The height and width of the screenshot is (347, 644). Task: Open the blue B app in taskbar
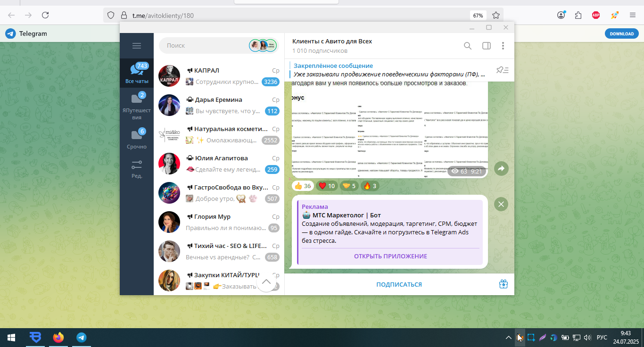tap(35, 338)
